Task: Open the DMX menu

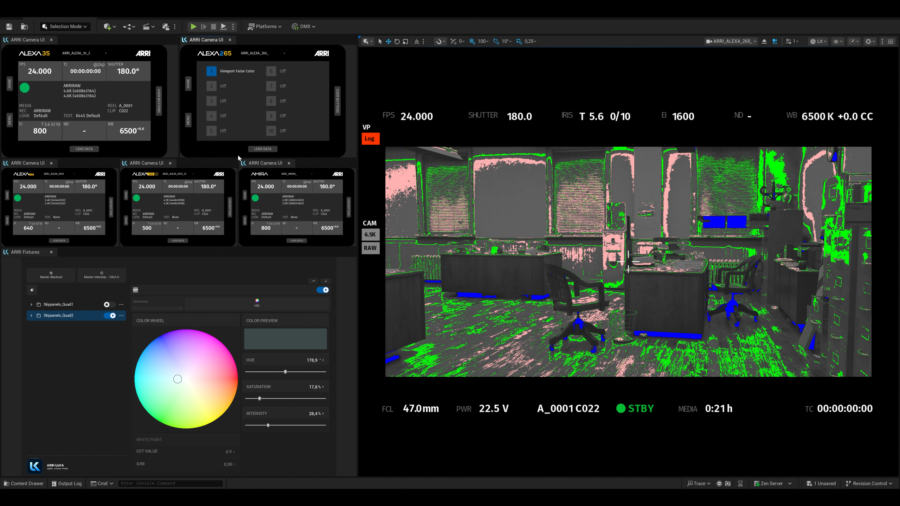Action: click(303, 26)
